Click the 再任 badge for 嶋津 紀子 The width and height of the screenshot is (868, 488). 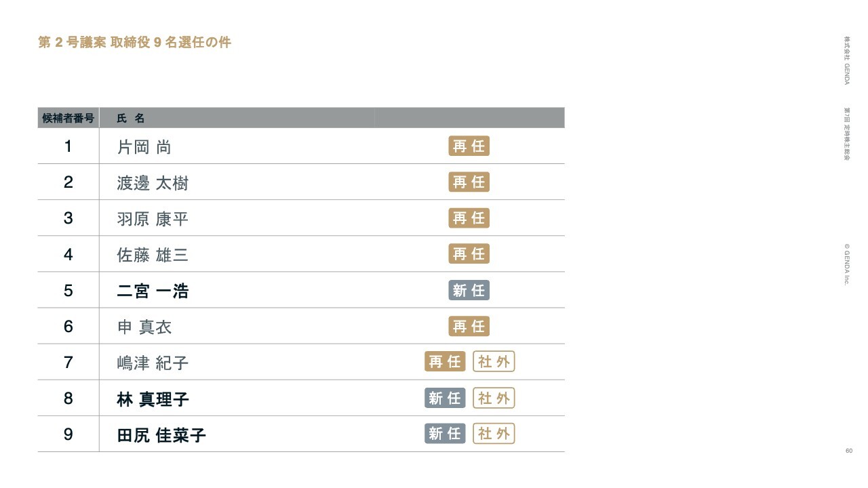445,361
